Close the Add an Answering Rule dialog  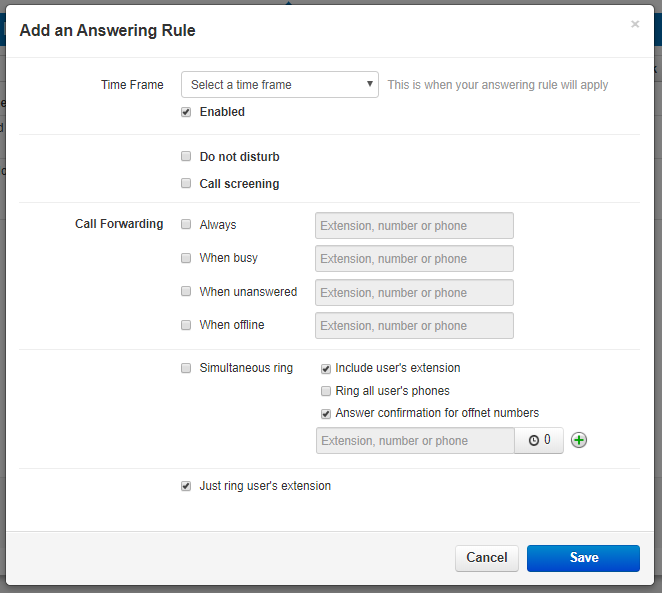(635, 24)
